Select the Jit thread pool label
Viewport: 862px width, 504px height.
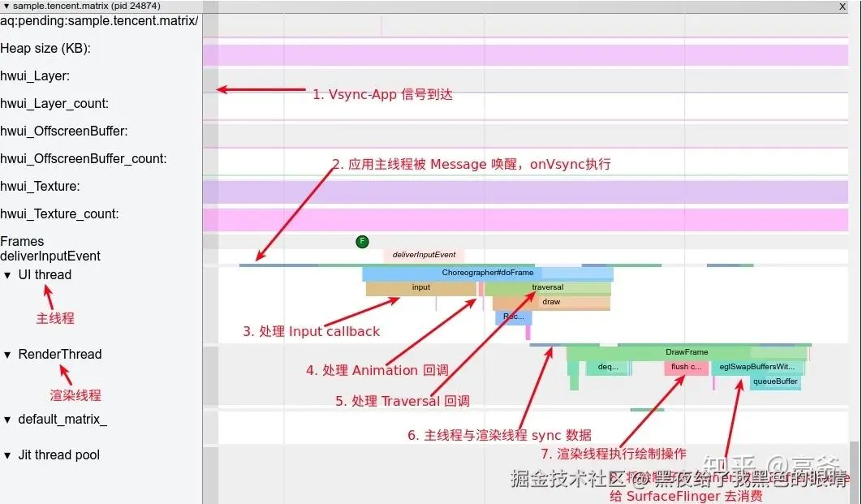[x=58, y=455]
